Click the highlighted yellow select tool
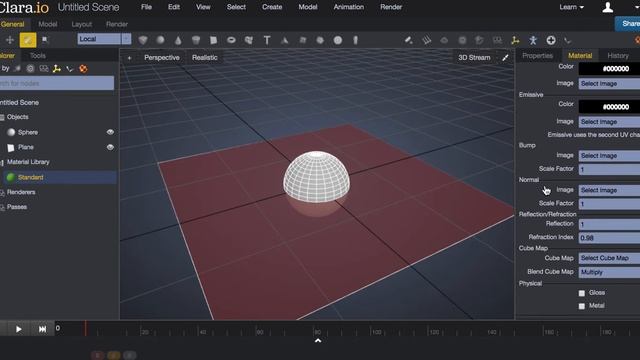The image size is (640, 360). click(x=28, y=40)
